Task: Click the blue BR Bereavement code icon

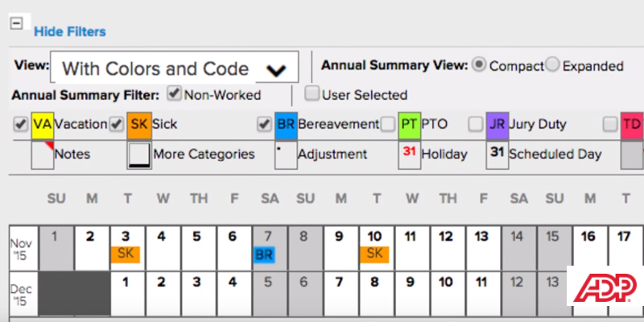Action: click(286, 126)
